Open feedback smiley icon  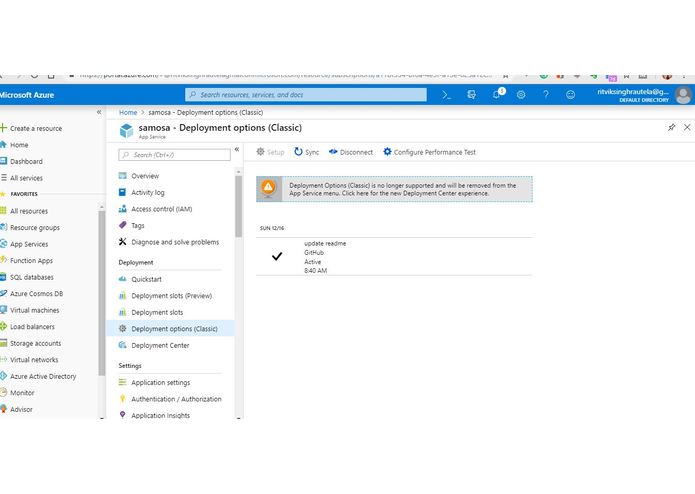570,94
